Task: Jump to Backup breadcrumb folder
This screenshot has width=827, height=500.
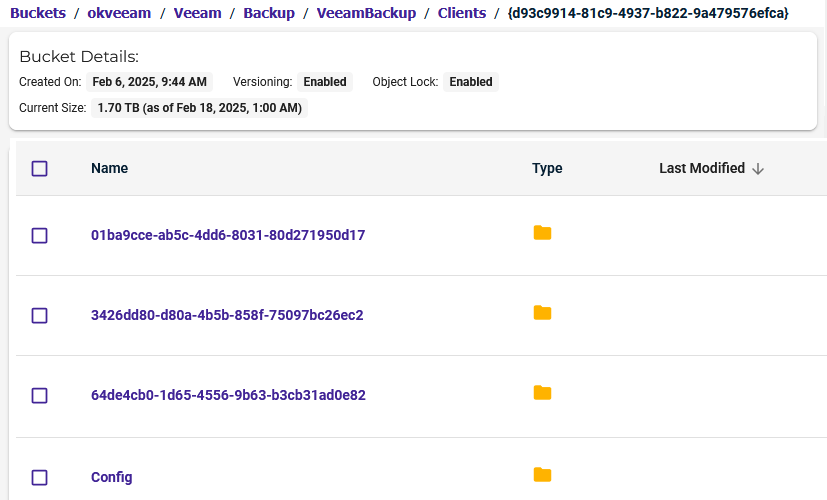Action: (269, 13)
